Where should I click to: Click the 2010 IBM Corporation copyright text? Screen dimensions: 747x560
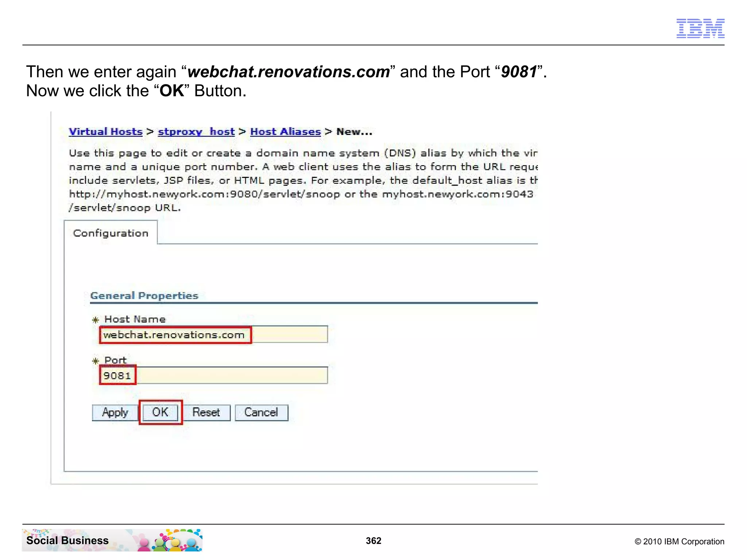coord(680,541)
